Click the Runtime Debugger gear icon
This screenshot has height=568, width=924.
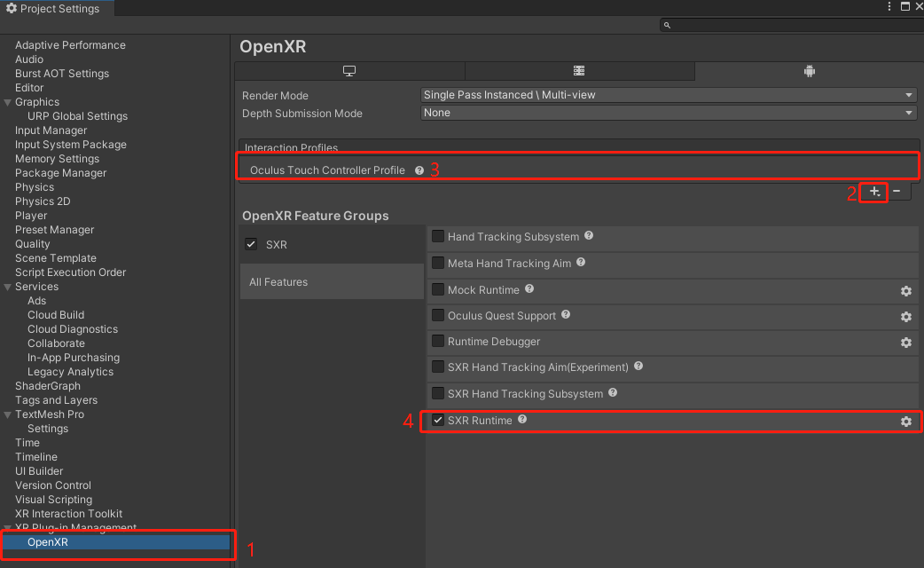tap(905, 343)
